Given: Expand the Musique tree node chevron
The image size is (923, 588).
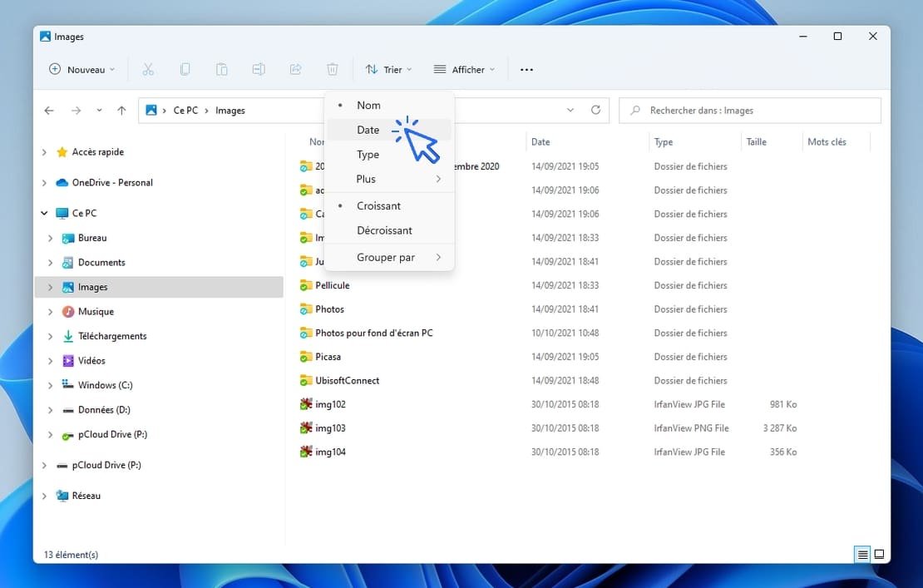Looking at the screenshot, I should click(50, 311).
